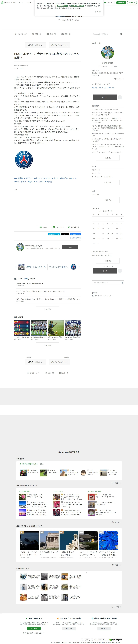The width and height of the screenshot is (138, 644).
Task: Expand the '2022年' monthly archive toggle
Action: pos(95,195)
